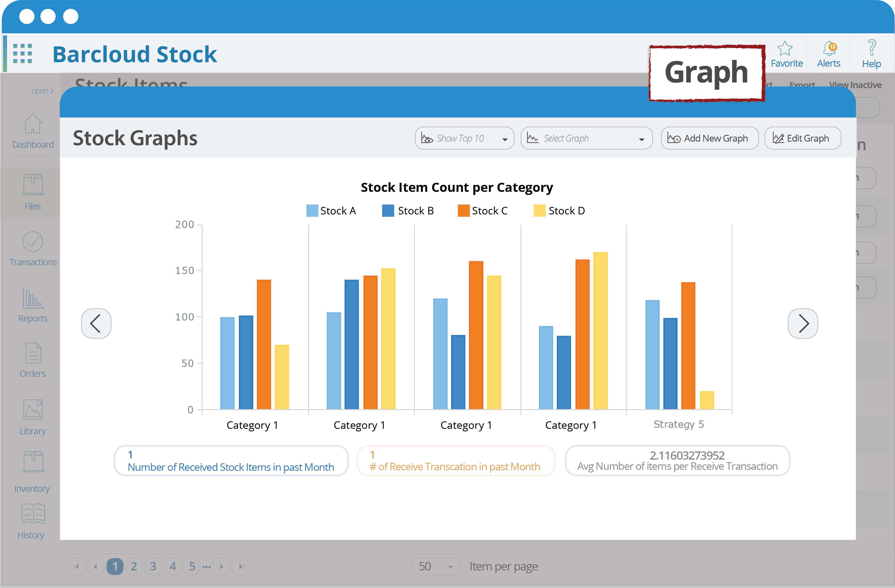
Task: Open the Library sidebar icon
Action: [x=33, y=417]
